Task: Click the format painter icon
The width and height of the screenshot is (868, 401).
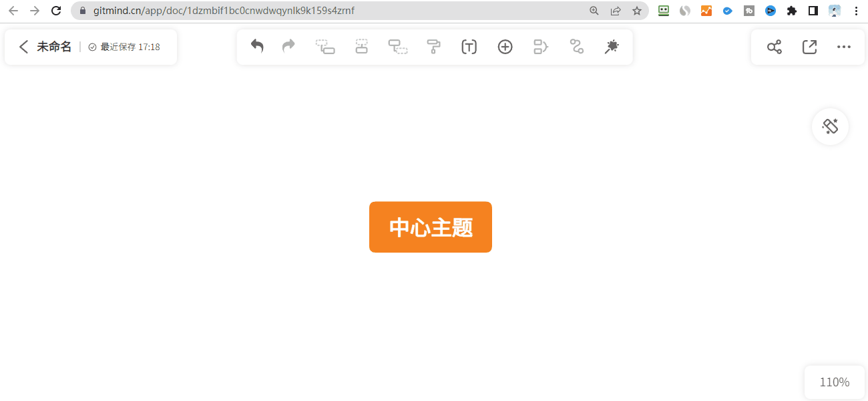Action: (434, 47)
